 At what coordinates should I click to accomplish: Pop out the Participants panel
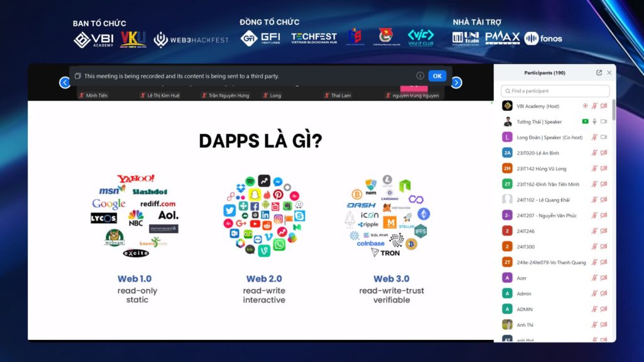click(599, 73)
